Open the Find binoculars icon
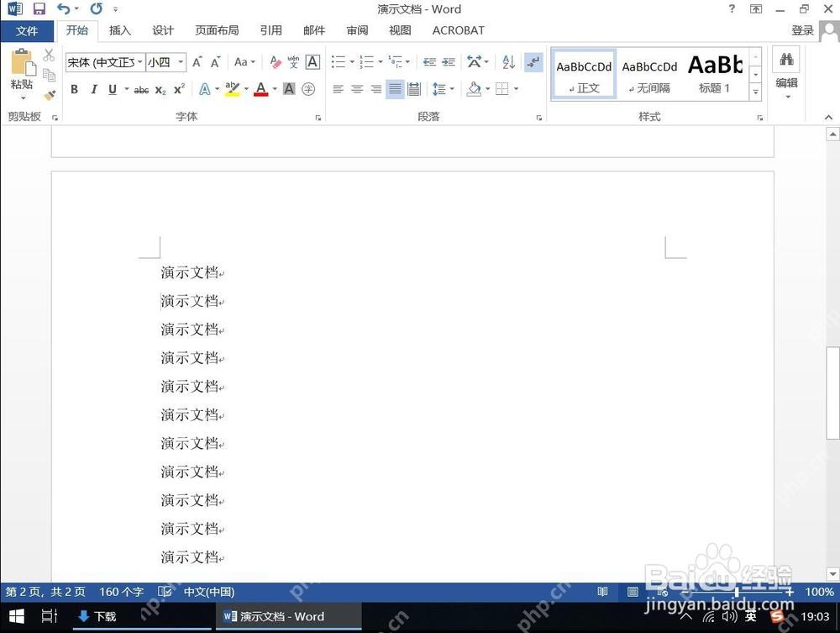Screen dimensions: 840x633 [x=786, y=59]
